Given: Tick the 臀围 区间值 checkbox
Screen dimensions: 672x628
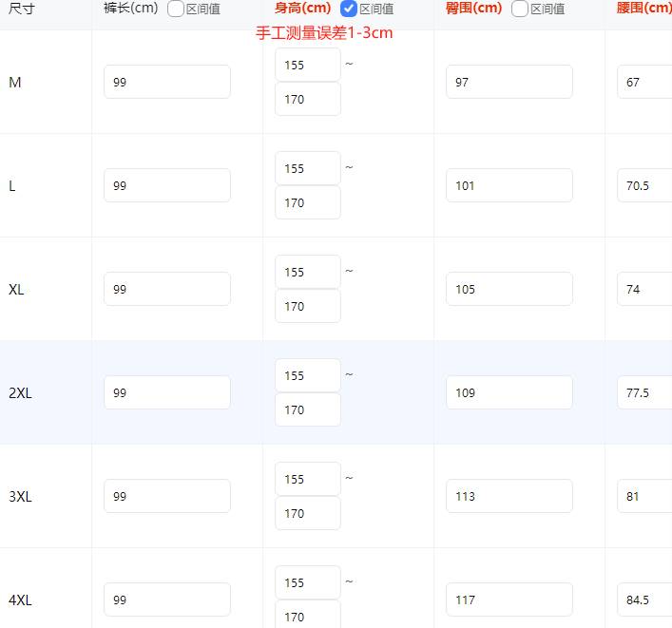Looking at the screenshot, I should (x=520, y=9).
